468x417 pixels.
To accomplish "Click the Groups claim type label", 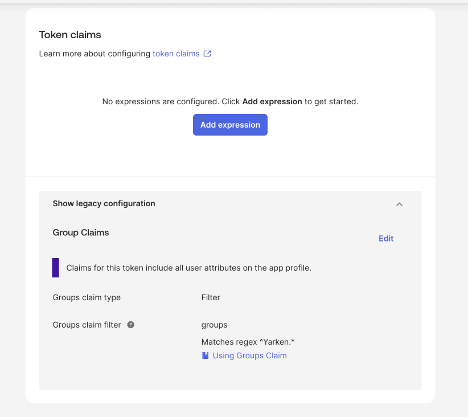I will coord(87,297).
